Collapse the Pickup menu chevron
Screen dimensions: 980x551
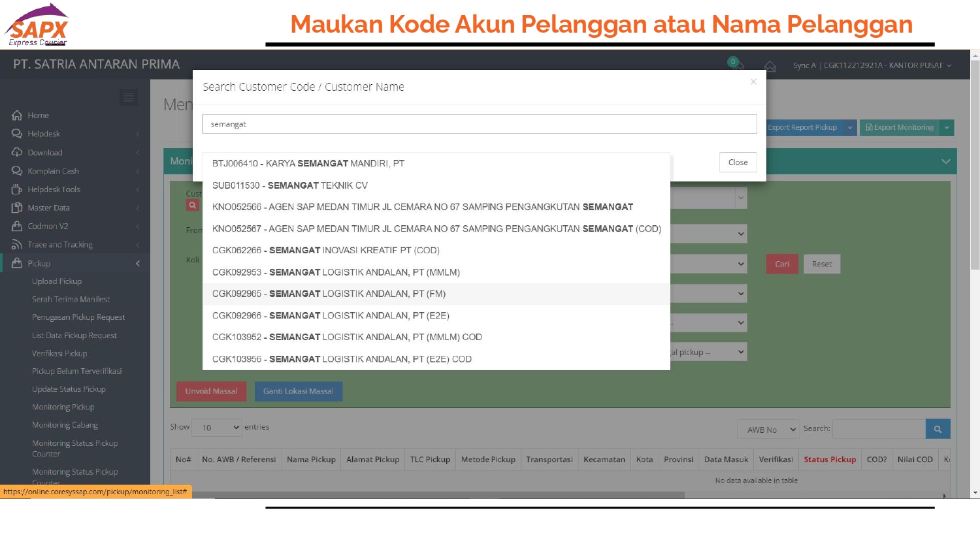click(x=138, y=263)
